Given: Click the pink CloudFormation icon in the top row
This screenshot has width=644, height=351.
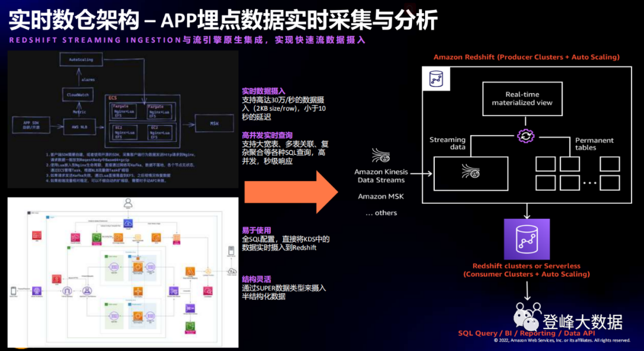Looking at the screenshot, I should pos(76,237).
